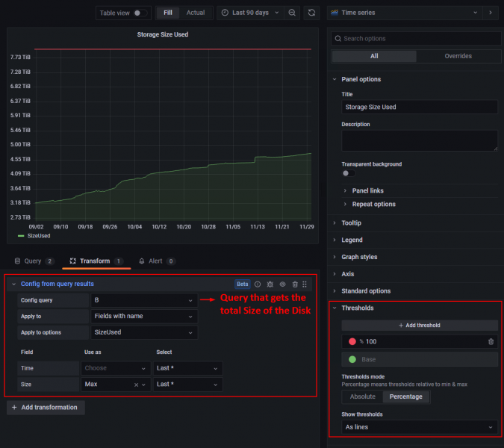Click the Beta badge on transformation
Screen dimensions: 504x448
243,284
